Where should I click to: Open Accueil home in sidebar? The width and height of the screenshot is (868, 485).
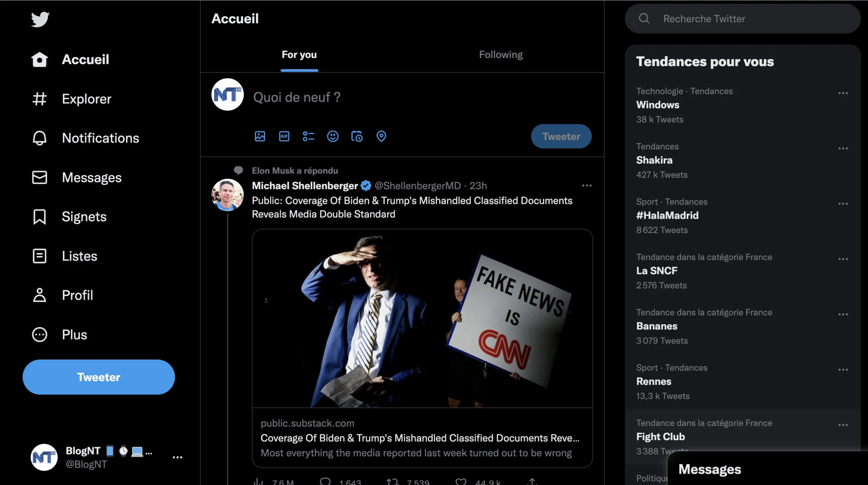(x=70, y=59)
